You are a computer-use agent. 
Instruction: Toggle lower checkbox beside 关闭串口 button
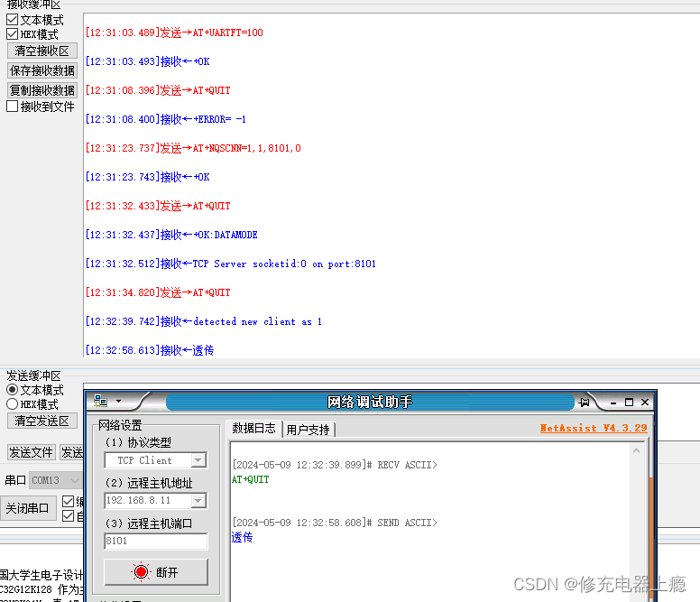coord(68,516)
